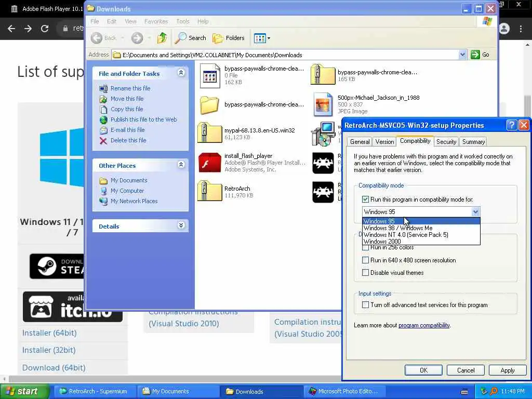
Task: Select the RetroArch zip folder icon
Action: [210, 191]
